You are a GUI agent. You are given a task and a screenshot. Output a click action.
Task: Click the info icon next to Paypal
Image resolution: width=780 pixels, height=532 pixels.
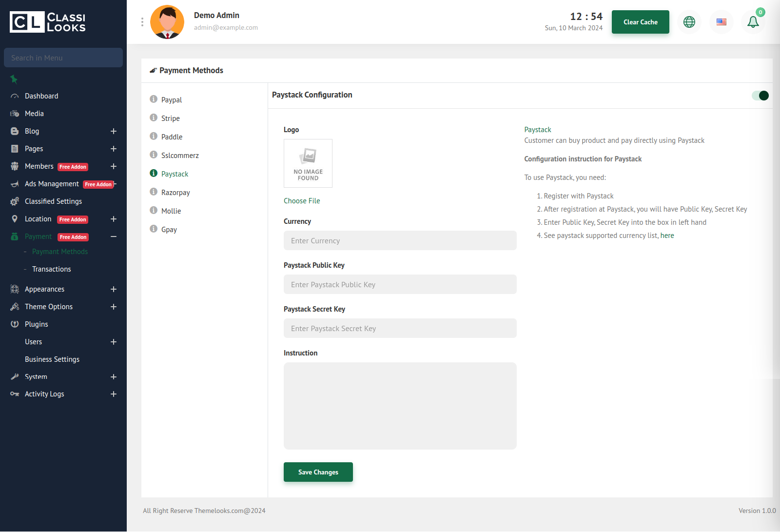154,99
